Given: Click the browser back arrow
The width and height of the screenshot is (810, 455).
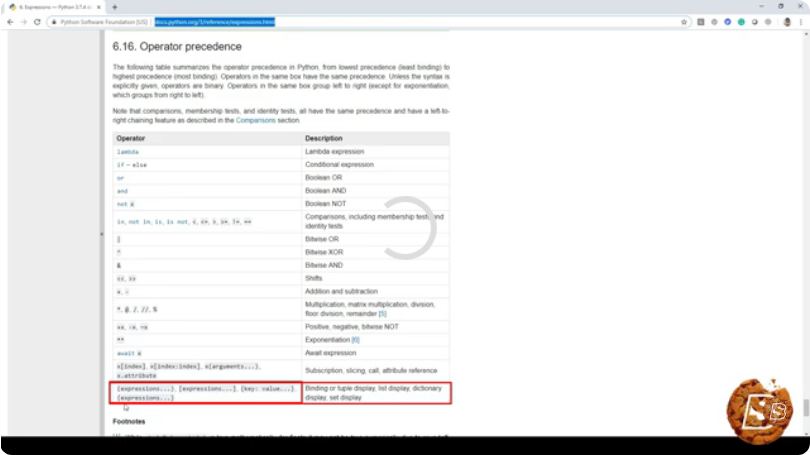Looking at the screenshot, I should (x=10, y=22).
